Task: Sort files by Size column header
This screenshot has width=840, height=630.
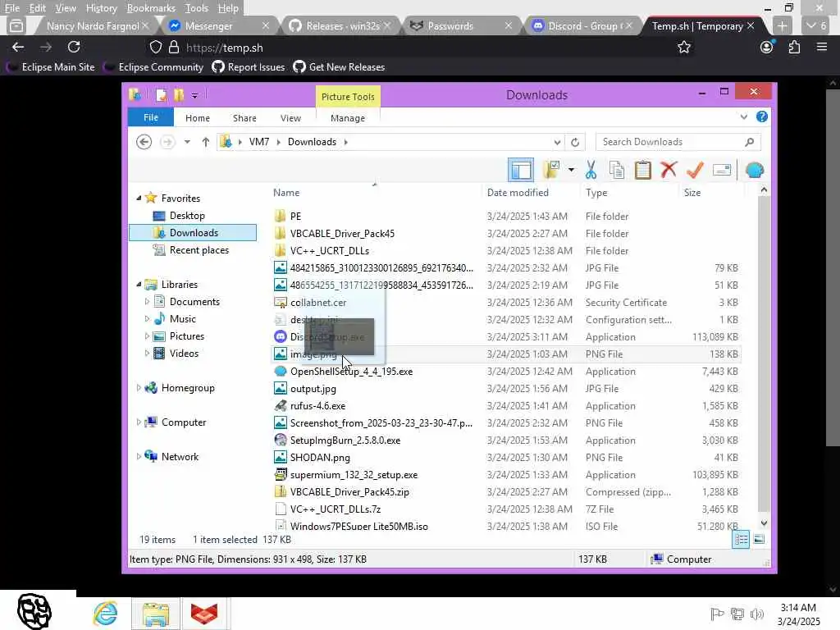Action: point(711,193)
